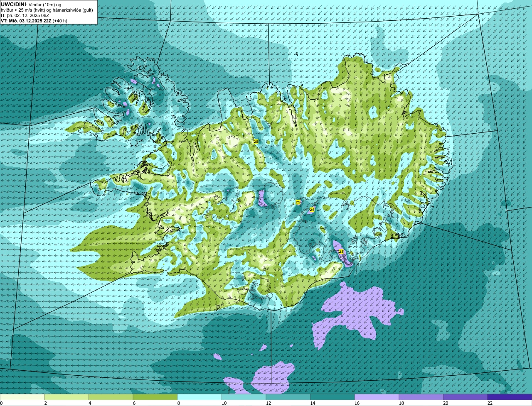
Task: Click the legend scale label '14'
Action: [x=313, y=403]
